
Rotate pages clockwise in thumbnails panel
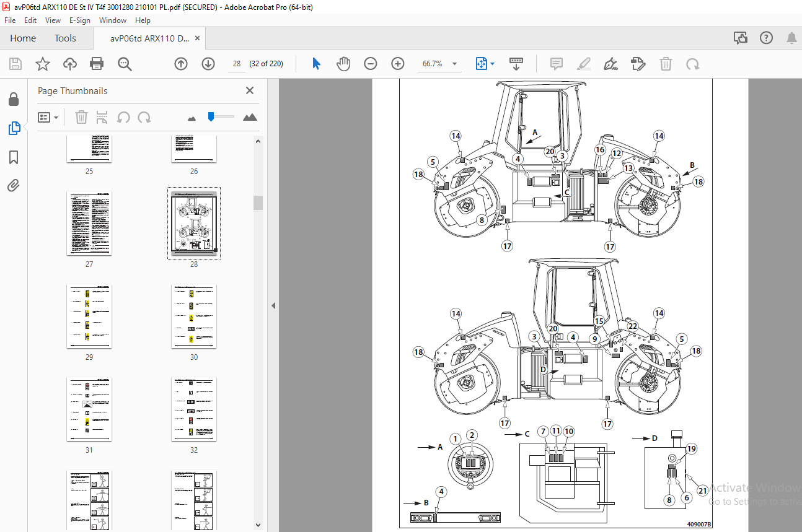pyautogui.click(x=144, y=117)
